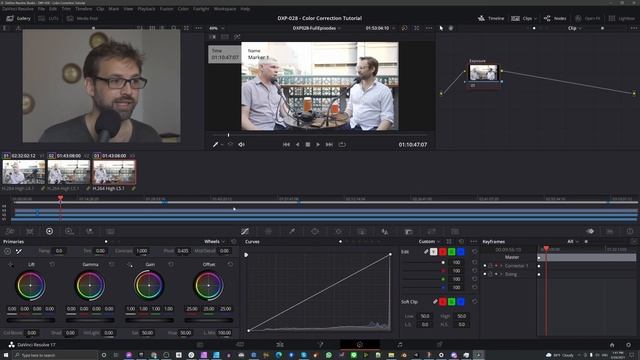
Task: Click the Sat value field
Action: click(x=147, y=333)
